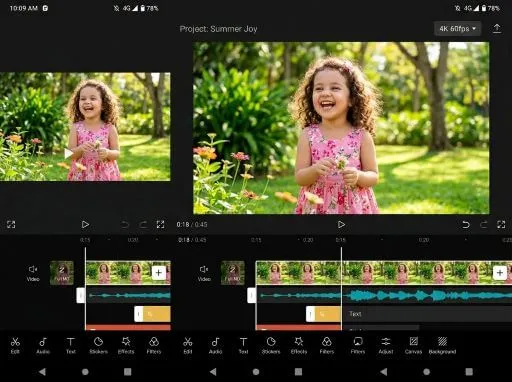Tap the large preview image in wide editor
Viewport: 512px width, 382px height.
(x=341, y=128)
